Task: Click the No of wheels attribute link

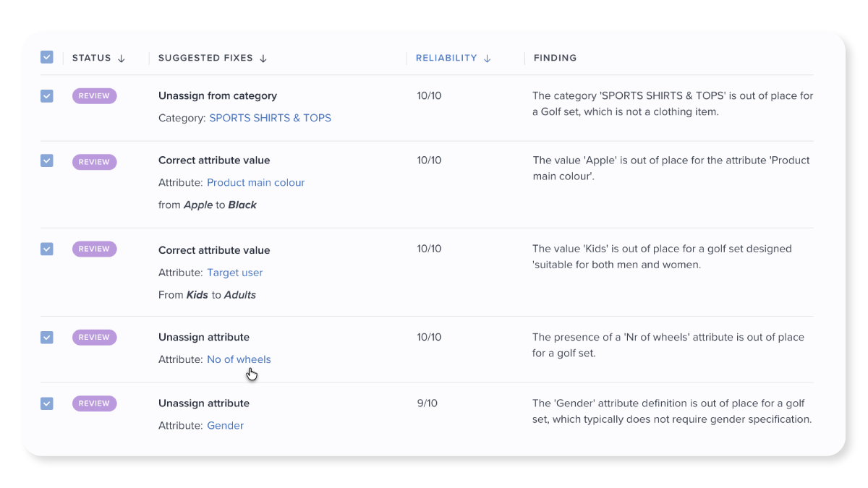Action: coord(239,359)
